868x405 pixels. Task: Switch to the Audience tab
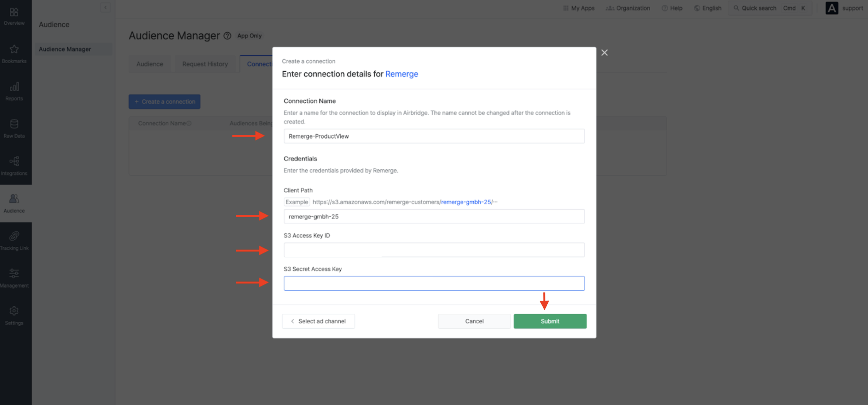pos(150,64)
